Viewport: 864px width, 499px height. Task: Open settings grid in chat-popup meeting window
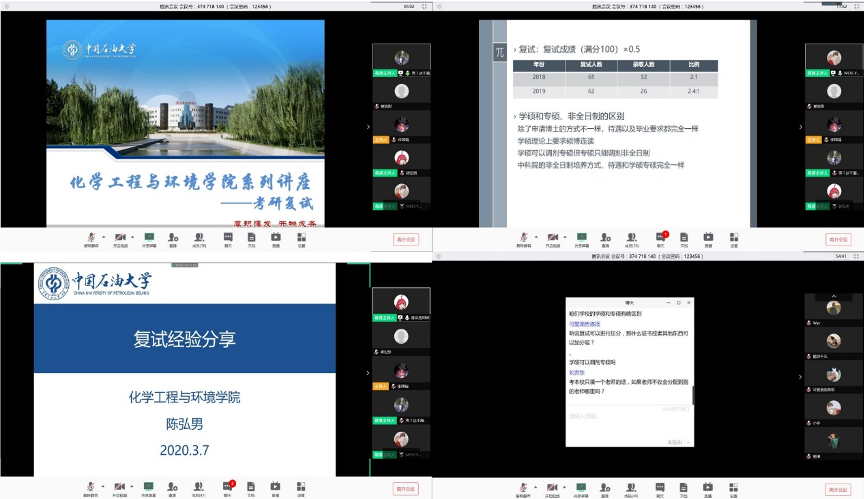point(733,489)
